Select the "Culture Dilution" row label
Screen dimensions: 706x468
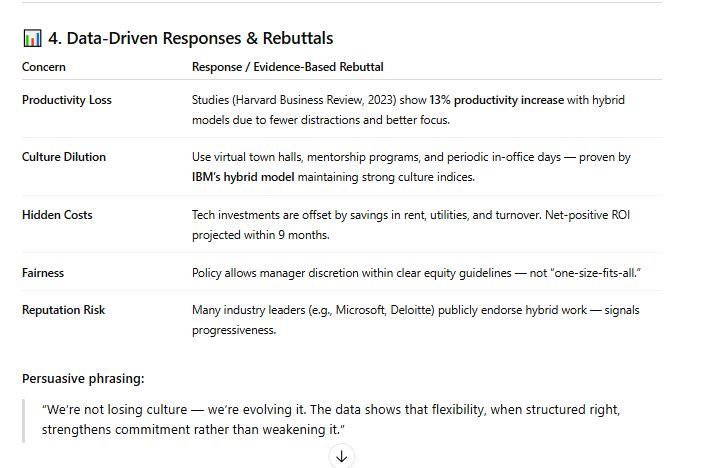[64, 157]
